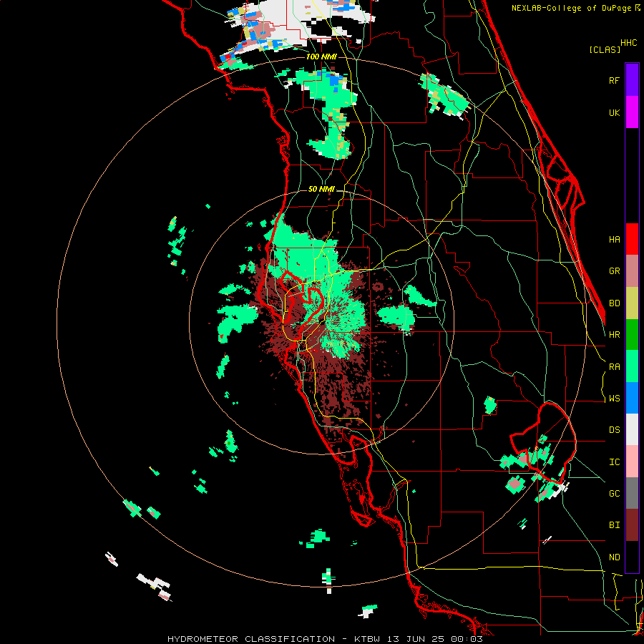Select the 'GR' legend label
The image size is (644, 644).
(x=614, y=271)
